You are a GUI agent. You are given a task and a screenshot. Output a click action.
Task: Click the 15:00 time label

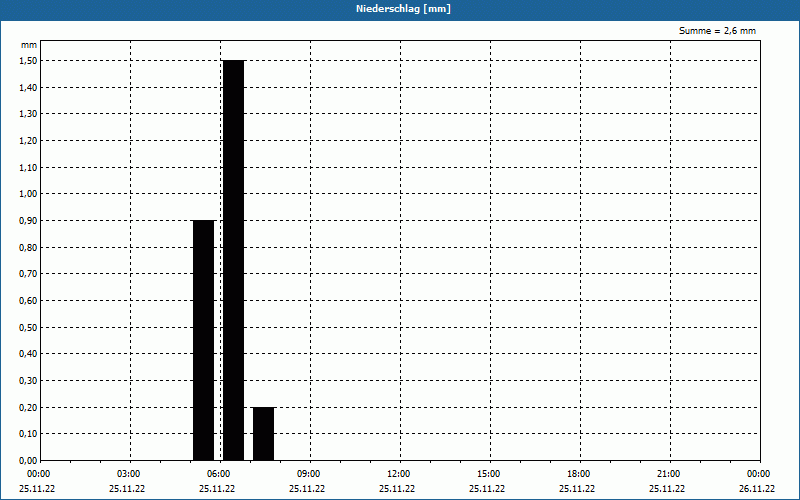point(489,474)
